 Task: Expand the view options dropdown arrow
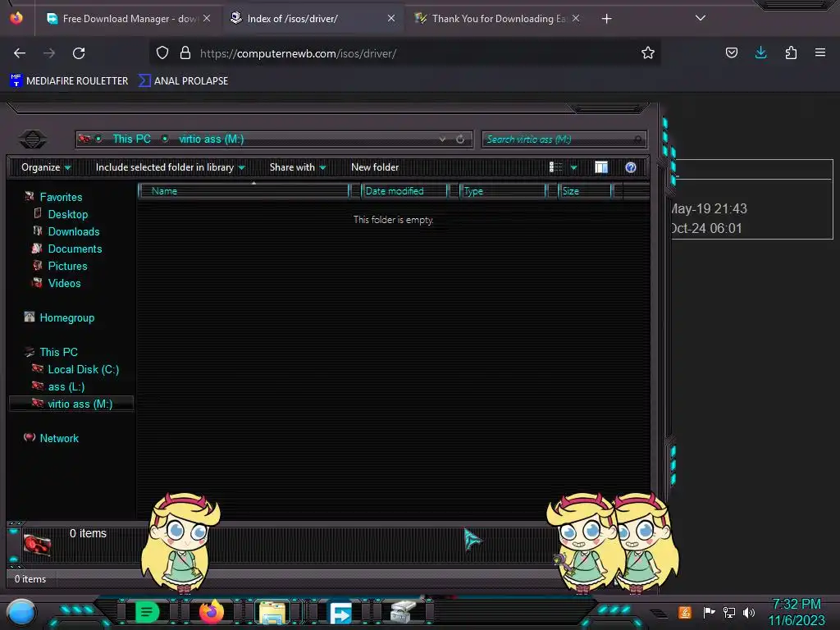point(573,167)
